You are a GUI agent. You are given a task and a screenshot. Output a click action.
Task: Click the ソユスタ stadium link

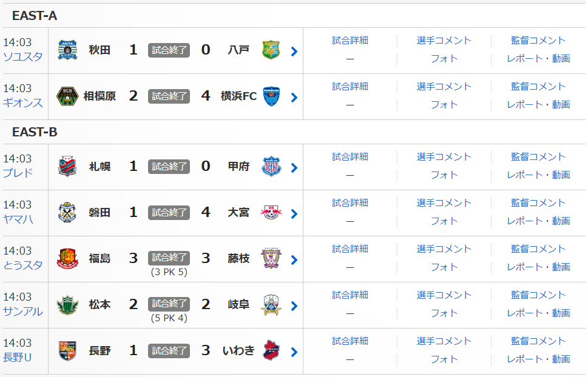pyautogui.click(x=23, y=57)
